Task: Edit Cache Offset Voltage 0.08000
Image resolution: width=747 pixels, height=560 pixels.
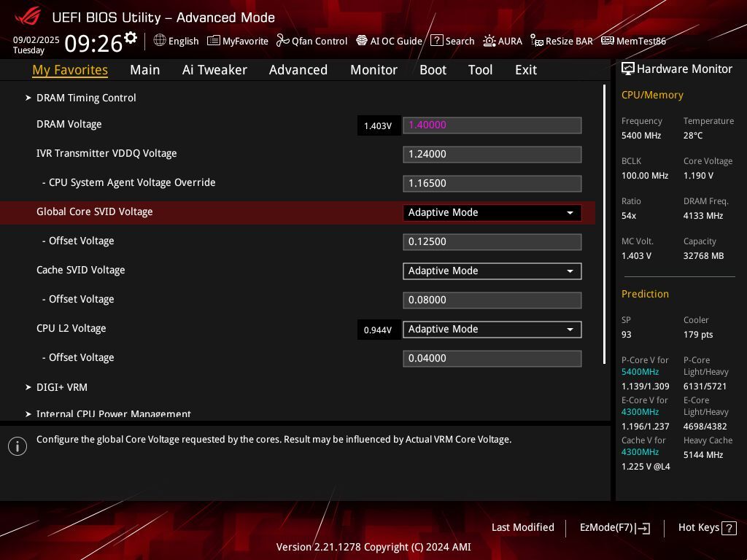Action: click(x=492, y=300)
